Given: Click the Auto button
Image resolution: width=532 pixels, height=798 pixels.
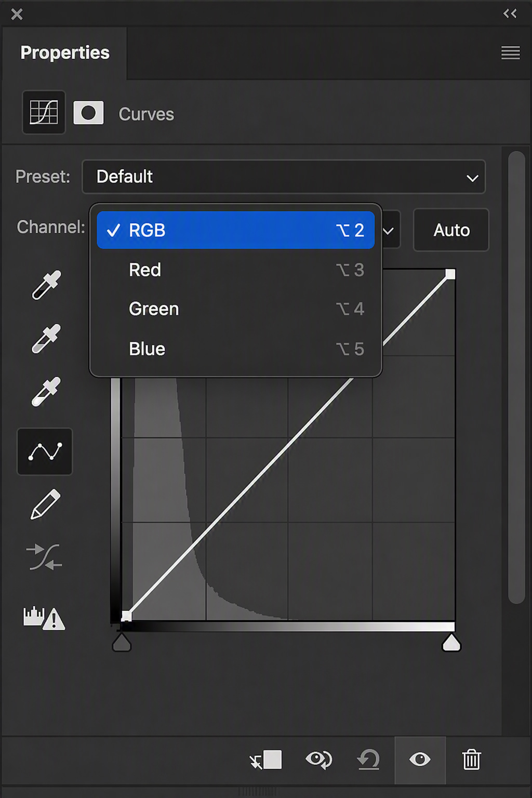Looking at the screenshot, I should 451,230.
